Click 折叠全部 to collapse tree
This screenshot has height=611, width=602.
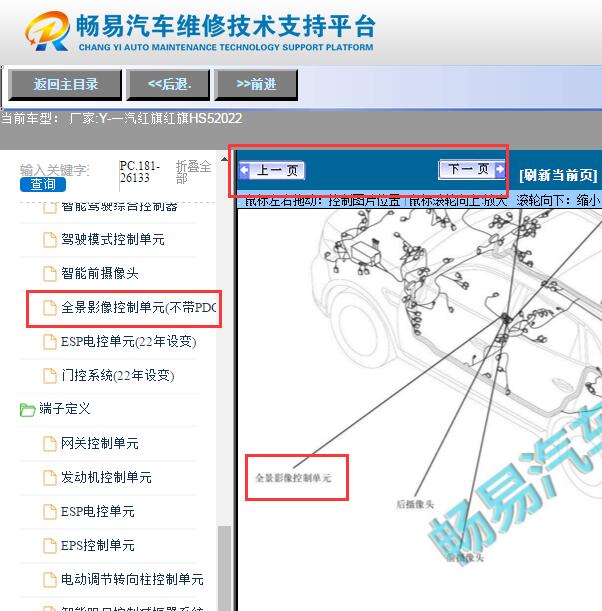coord(193,172)
